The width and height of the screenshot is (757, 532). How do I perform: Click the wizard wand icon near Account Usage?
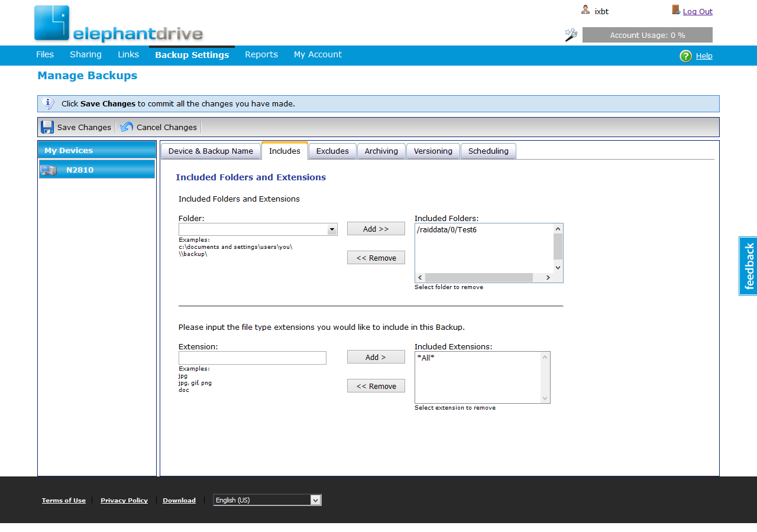pyautogui.click(x=571, y=35)
